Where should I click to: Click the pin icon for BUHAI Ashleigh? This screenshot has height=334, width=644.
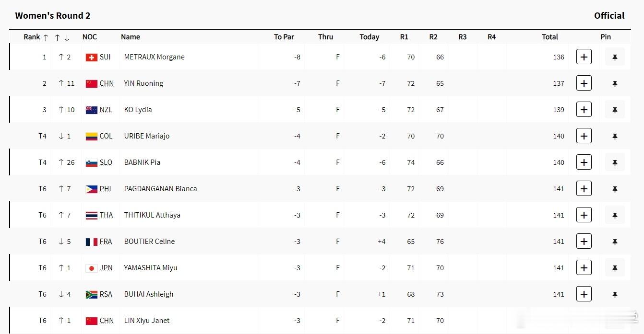[615, 294]
